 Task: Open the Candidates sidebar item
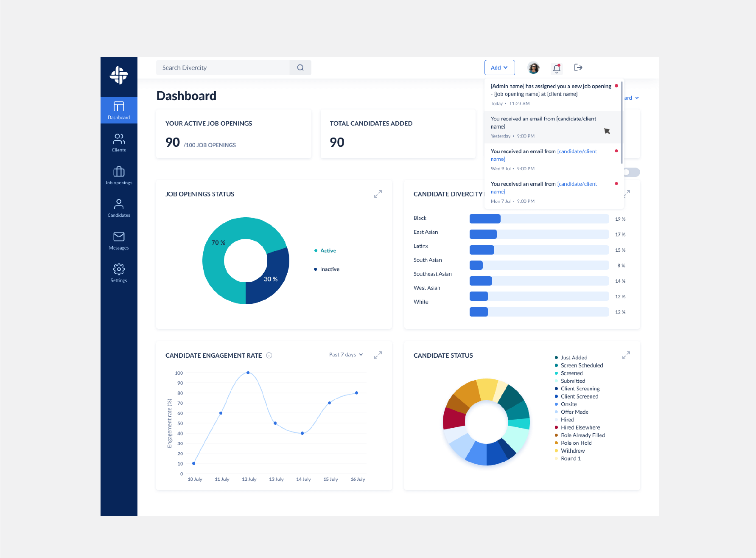[119, 208]
